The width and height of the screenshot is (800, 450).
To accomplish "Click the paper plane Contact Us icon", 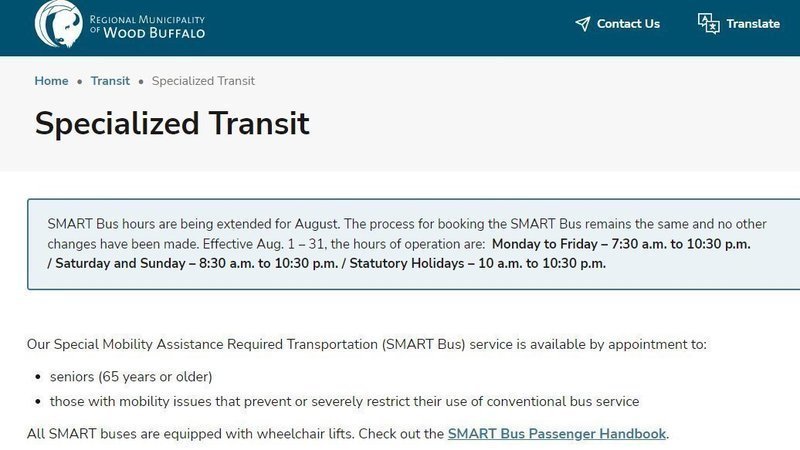I will pyautogui.click(x=582, y=24).
